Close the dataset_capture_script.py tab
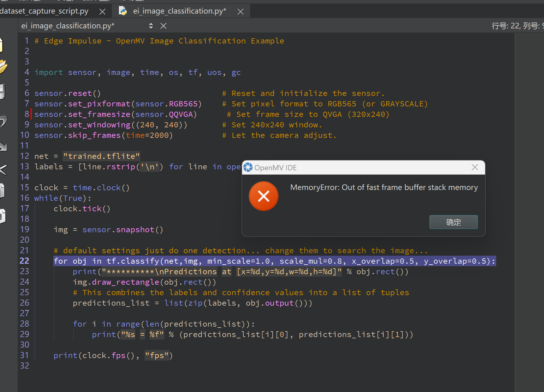This screenshot has width=544, height=392. 102,12
